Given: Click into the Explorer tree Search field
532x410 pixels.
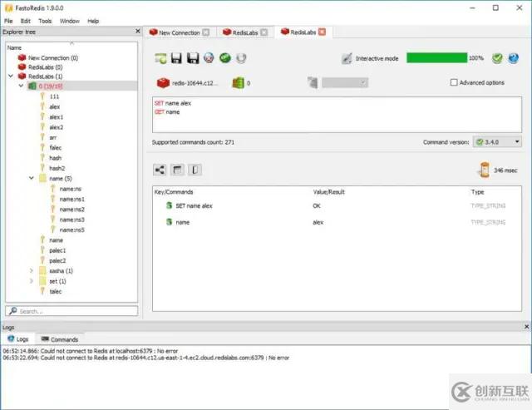Looking at the screenshot, I should point(71,311).
